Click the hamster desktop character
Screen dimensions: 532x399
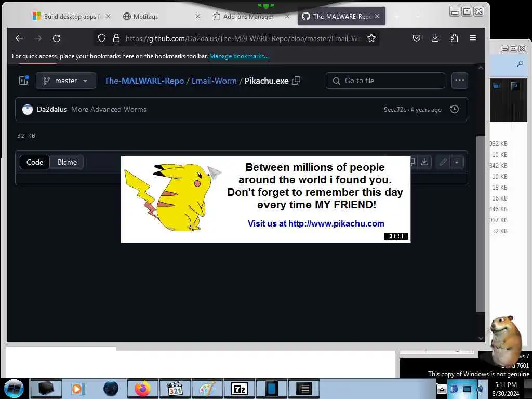tap(506, 340)
